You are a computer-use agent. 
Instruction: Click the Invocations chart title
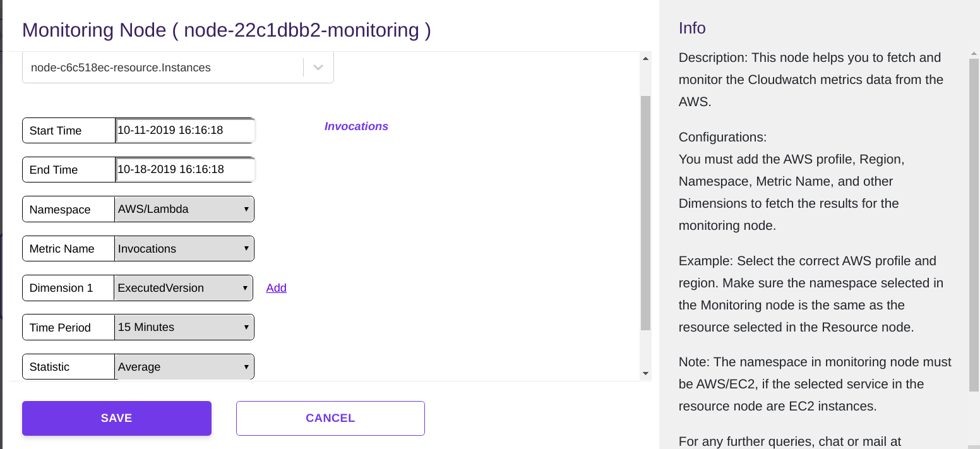(x=356, y=126)
